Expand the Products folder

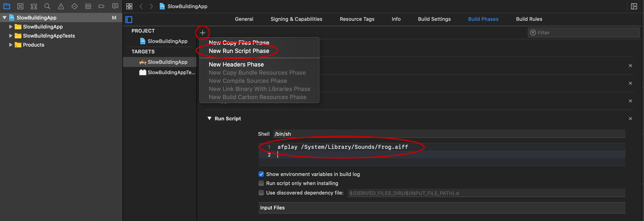point(10,45)
